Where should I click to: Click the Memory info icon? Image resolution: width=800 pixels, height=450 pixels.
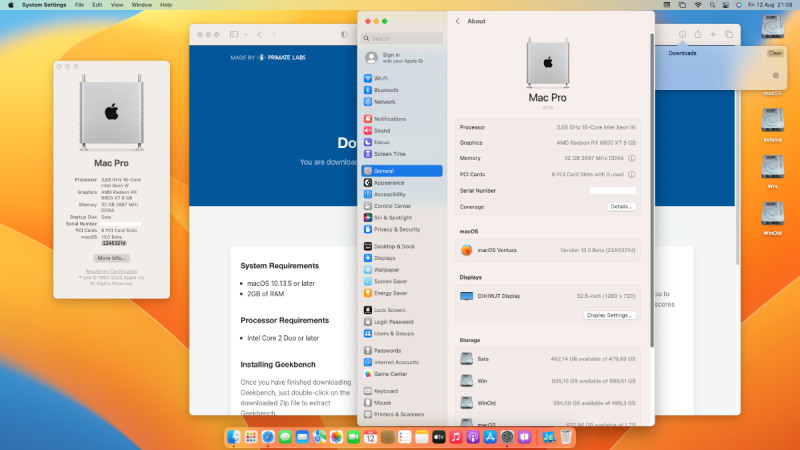pos(632,158)
